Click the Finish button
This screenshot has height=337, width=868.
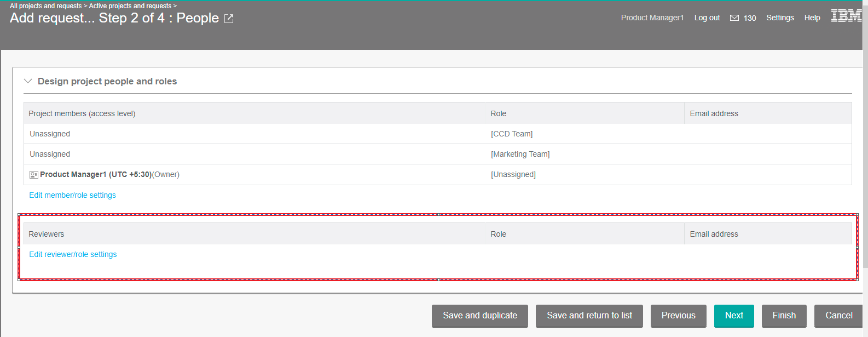(x=784, y=316)
